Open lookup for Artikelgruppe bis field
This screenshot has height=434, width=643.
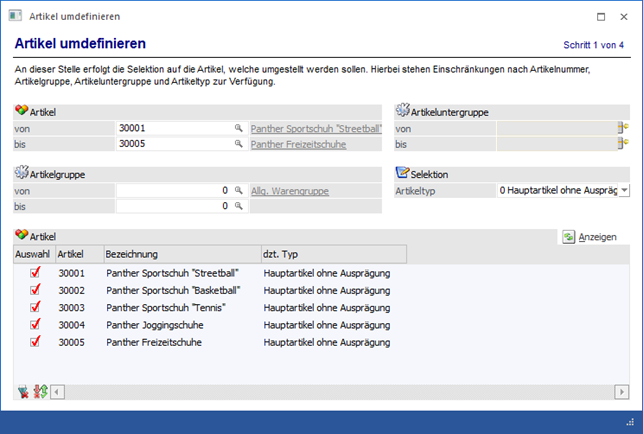coord(239,206)
